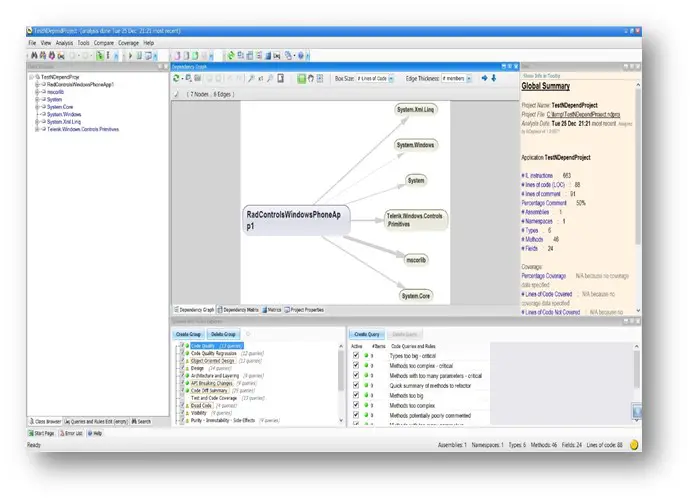694x504 pixels.
Task: Collapse the TestNDependProj root tree node
Action: tap(31, 77)
